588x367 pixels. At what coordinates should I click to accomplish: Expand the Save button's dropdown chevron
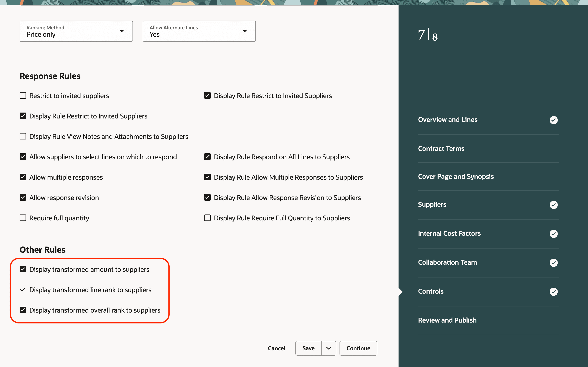[329, 348]
